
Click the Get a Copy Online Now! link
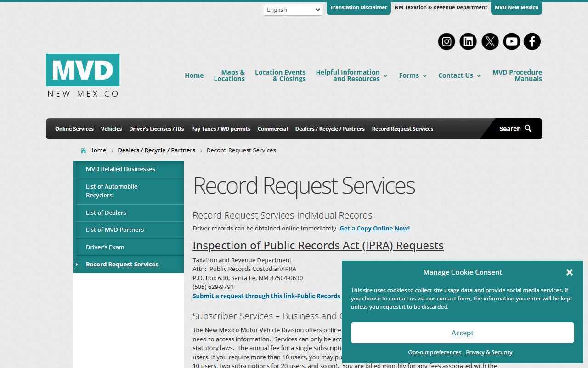pos(375,228)
